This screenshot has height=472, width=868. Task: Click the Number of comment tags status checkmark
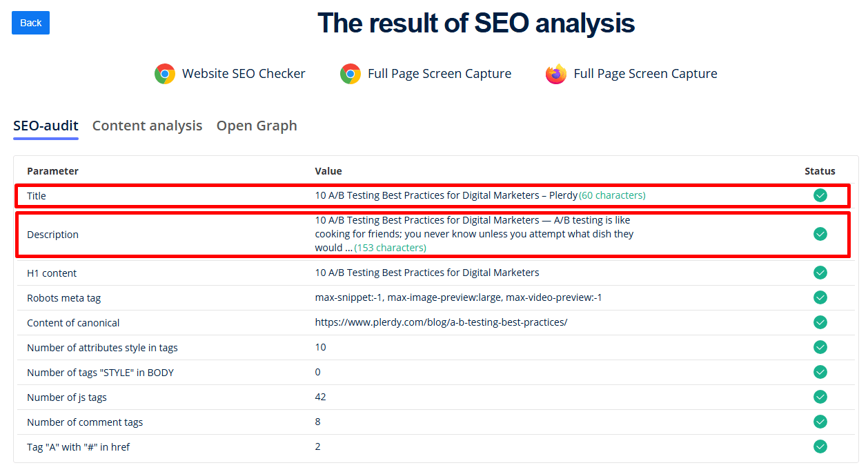(x=820, y=422)
